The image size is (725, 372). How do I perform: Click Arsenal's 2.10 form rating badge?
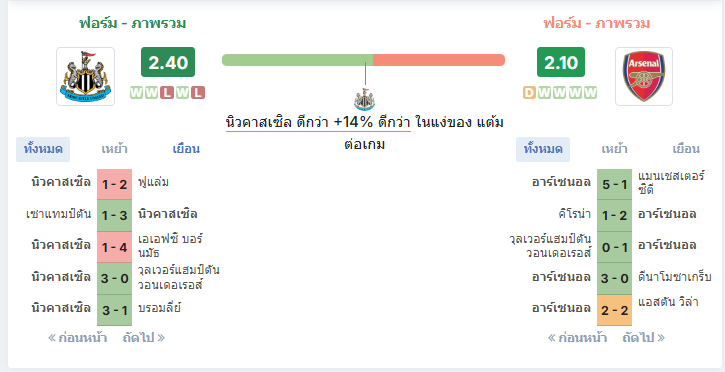561,62
